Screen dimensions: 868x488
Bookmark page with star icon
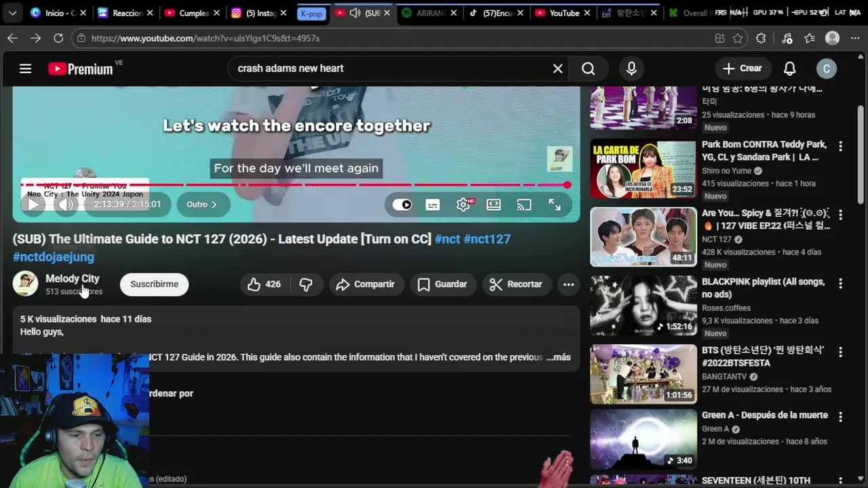coord(738,38)
